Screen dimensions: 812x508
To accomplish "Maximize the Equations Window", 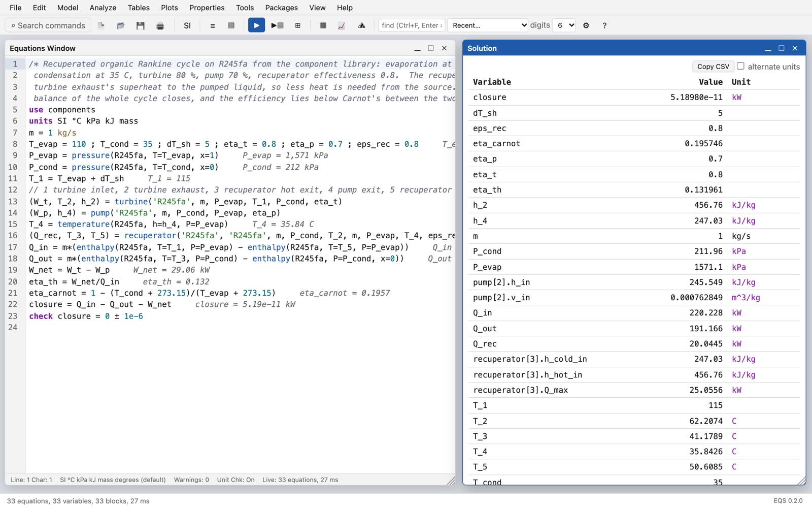I will tap(431, 48).
